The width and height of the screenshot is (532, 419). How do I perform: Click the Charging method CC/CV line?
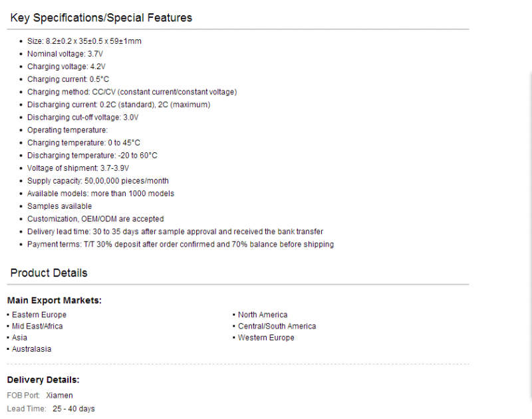[x=132, y=92]
